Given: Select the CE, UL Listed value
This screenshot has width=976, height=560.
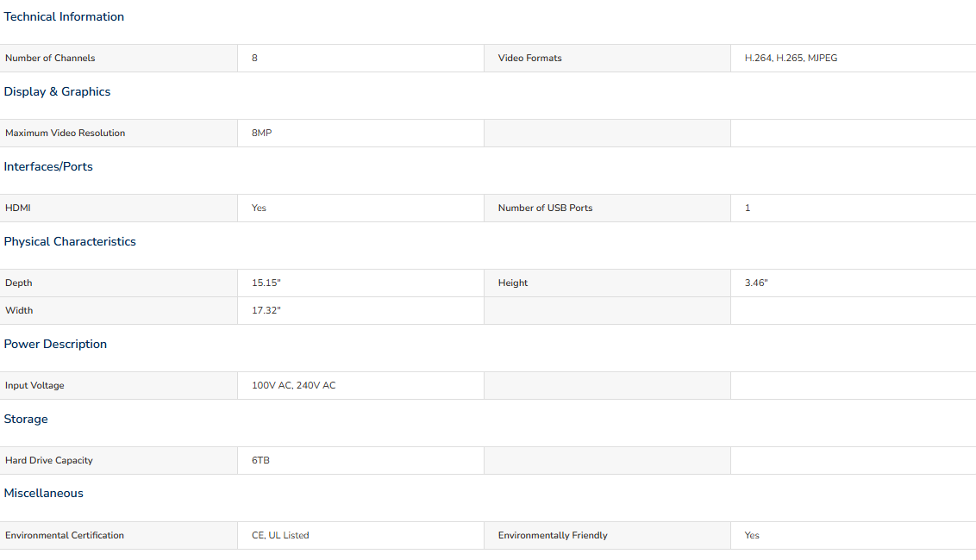Looking at the screenshot, I should tap(280, 535).
